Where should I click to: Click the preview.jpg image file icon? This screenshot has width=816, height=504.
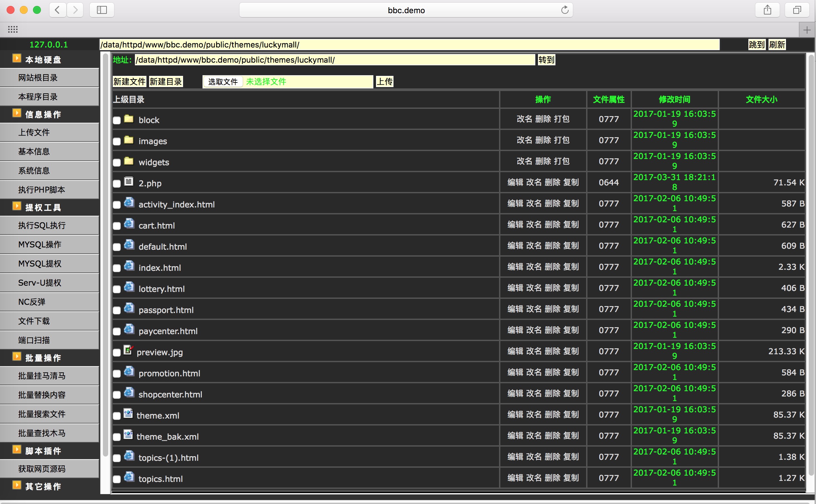[x=128, y=350]
